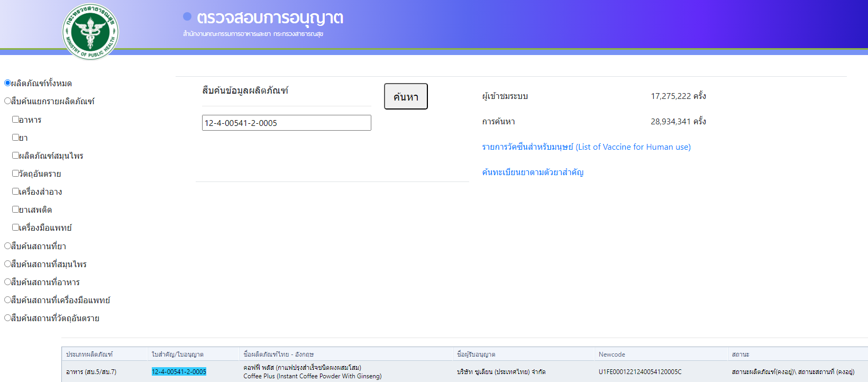
Task: Enable the ยา checkbox
Action: pyautogui.click(x=15, y=138)
